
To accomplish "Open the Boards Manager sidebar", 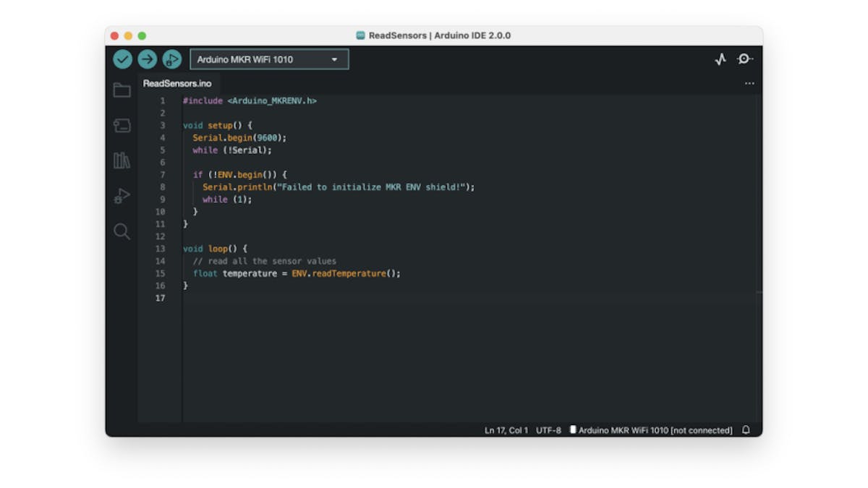I will (122, 126).
